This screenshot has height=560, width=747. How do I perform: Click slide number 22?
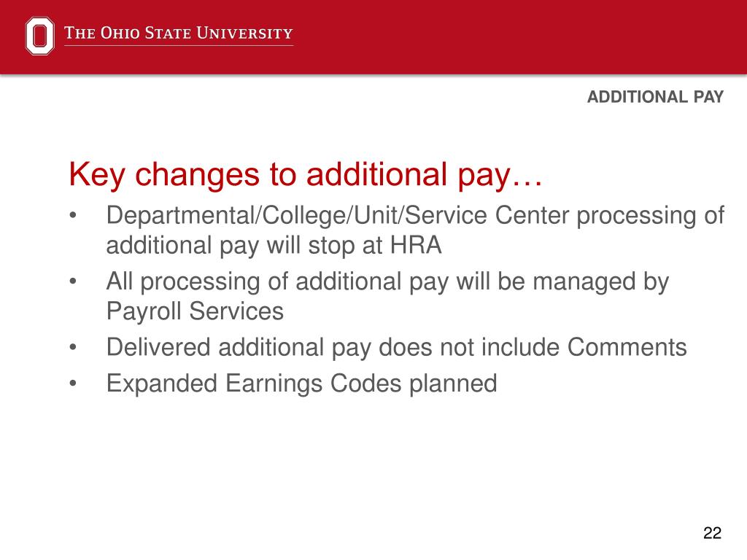click(712, 533)
